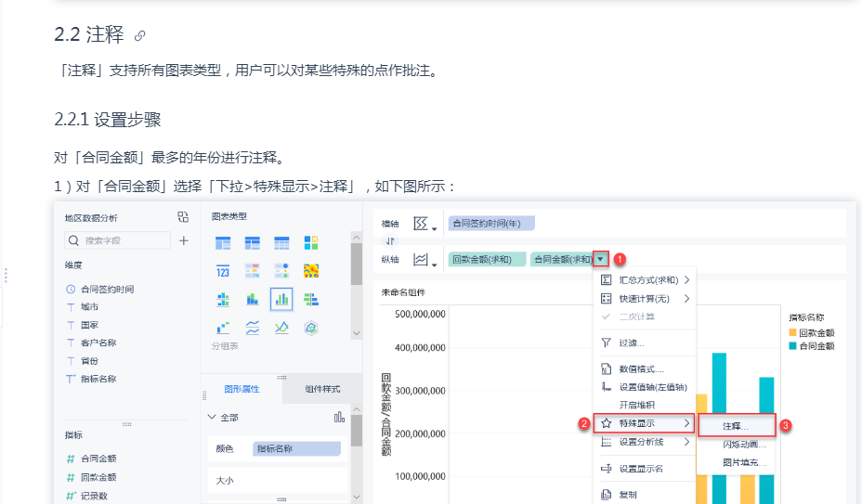Click the 搜索字段 search input
Image resolution: width=862 pixels, height=504 pixels.
tap(118, 240)
